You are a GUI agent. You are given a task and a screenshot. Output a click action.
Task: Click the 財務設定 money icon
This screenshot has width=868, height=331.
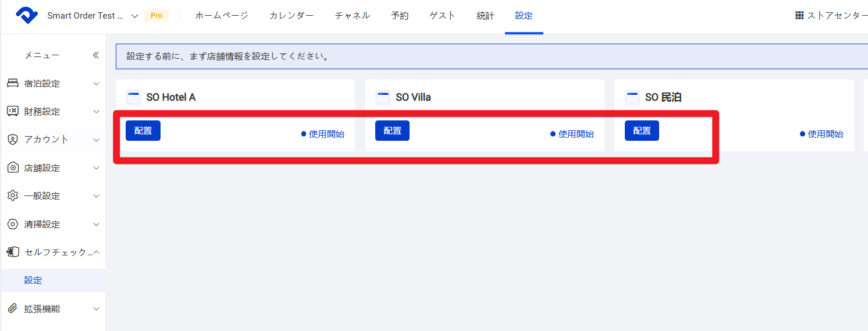(x=13, y=111)
